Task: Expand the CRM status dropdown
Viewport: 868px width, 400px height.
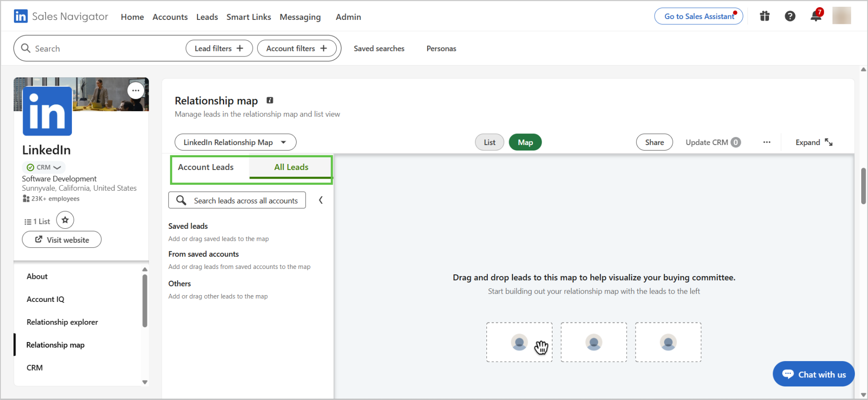Action: pyautogui.click(x=44, y=167)
